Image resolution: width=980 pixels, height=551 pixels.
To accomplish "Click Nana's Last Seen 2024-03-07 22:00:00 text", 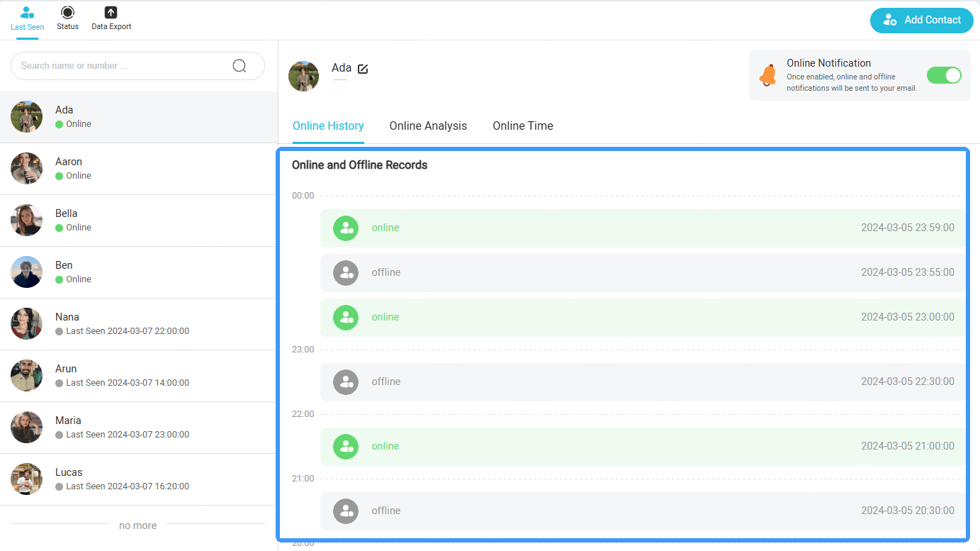I will click(x=128, y=331).
